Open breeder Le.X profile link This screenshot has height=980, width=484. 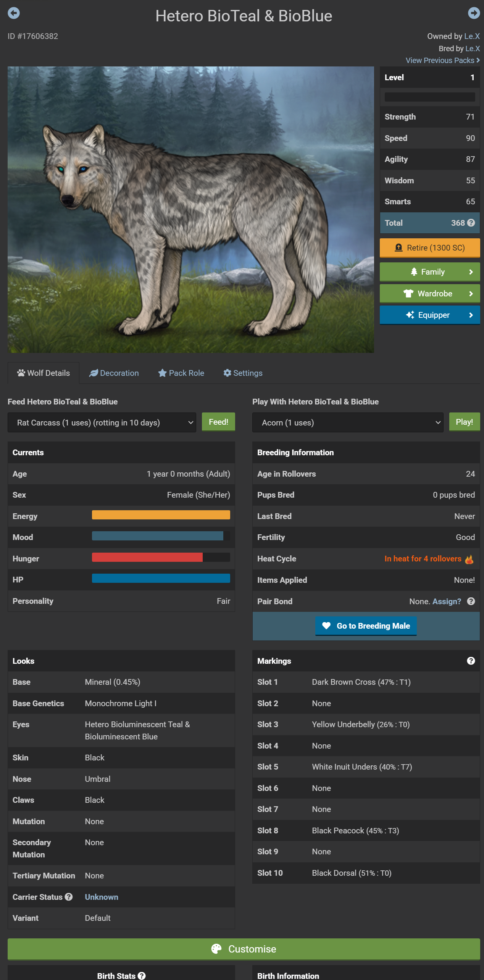point(473,49)
